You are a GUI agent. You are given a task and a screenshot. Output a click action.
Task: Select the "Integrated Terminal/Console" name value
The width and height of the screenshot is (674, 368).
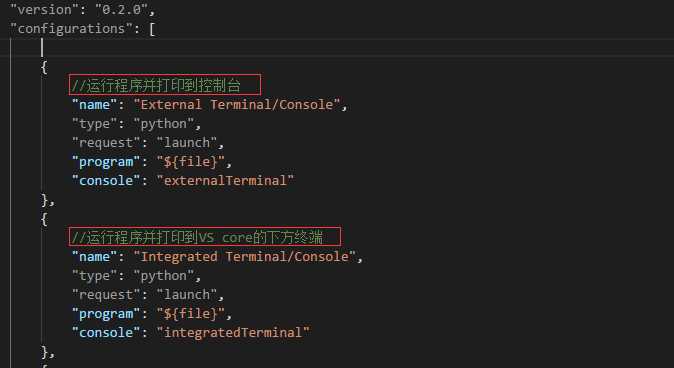point(245,257)
